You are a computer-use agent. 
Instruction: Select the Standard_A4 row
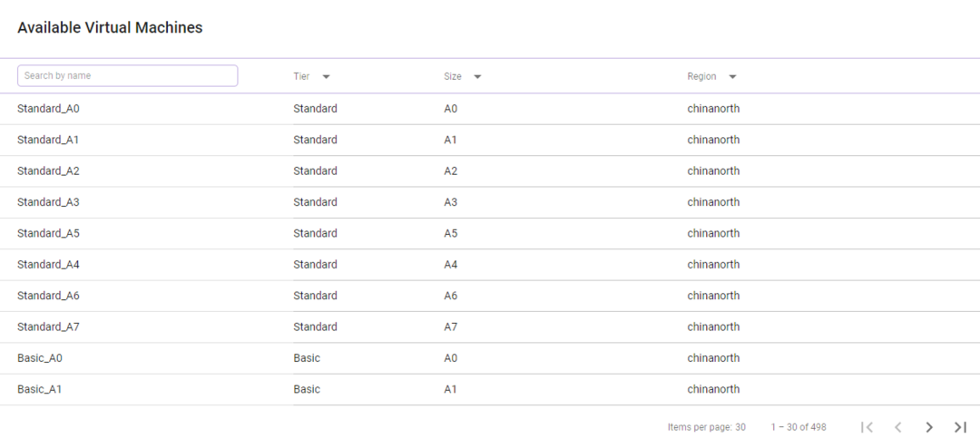tap(49, 265)
